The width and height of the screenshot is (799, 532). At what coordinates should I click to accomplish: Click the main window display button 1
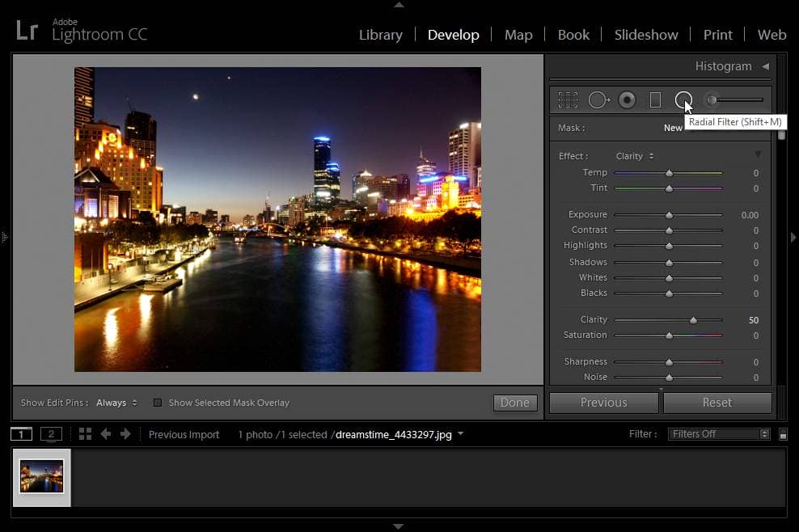click(x=21, y=434)
